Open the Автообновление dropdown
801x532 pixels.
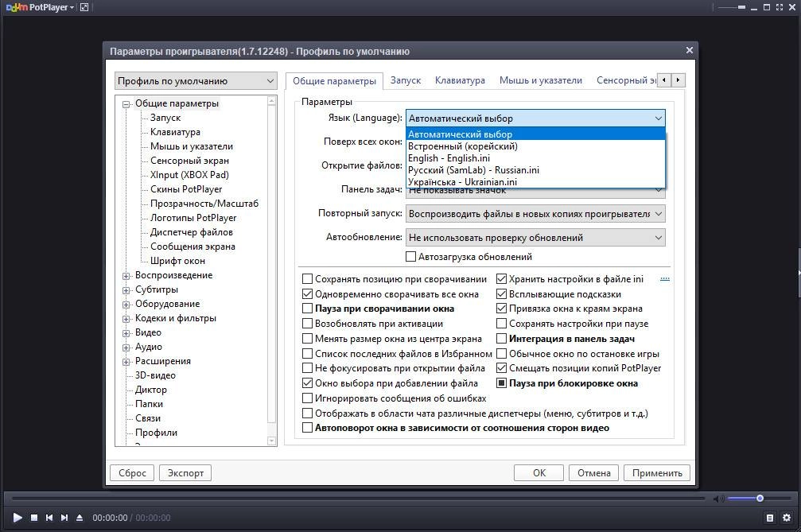click(536, 238)
